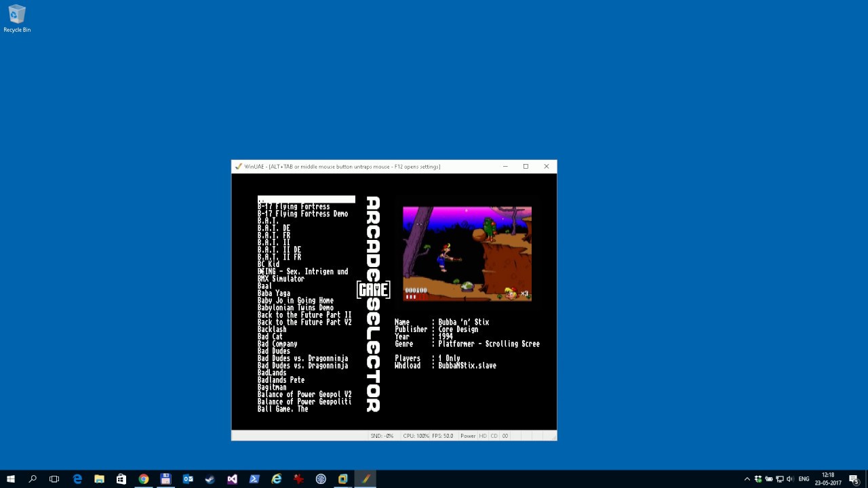Click the floppy disk taskbar icon
The image size is (868, 488).
coord(165,479)
